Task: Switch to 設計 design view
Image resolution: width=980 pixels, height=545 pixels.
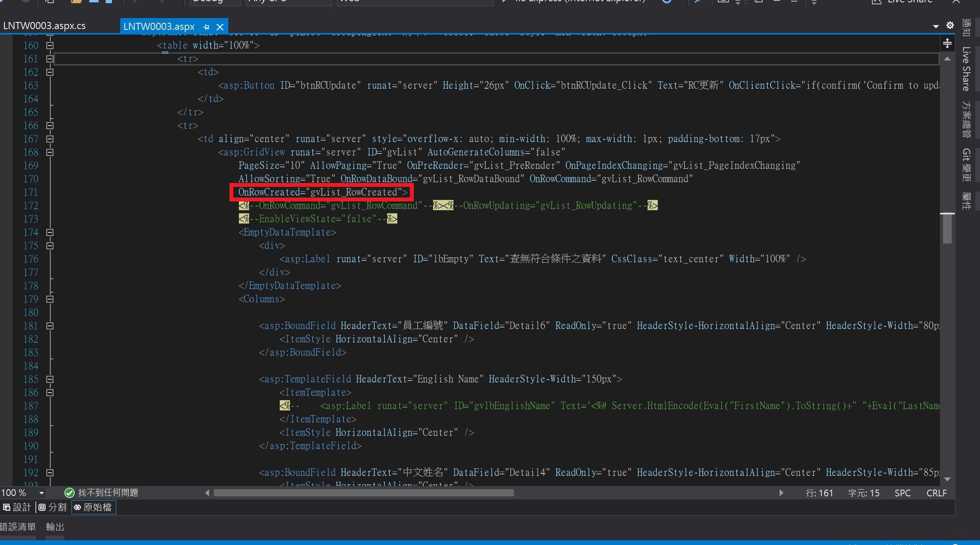Action: (17, 507)
